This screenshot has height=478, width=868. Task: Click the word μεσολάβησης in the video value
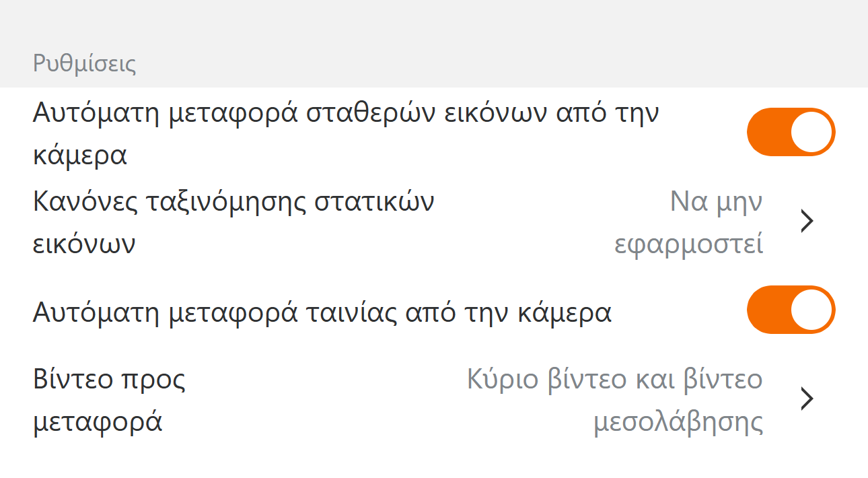(x=678, y=422)
